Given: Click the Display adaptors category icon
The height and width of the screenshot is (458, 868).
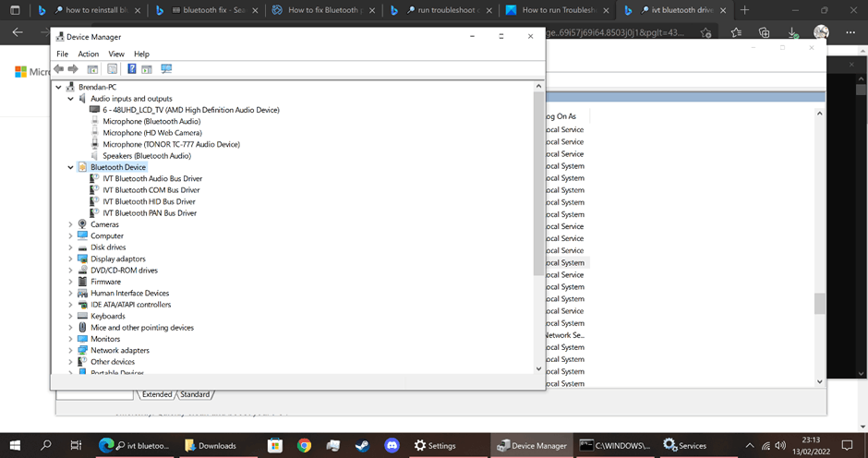Looking at the screenshot, I should pos(82,259).
